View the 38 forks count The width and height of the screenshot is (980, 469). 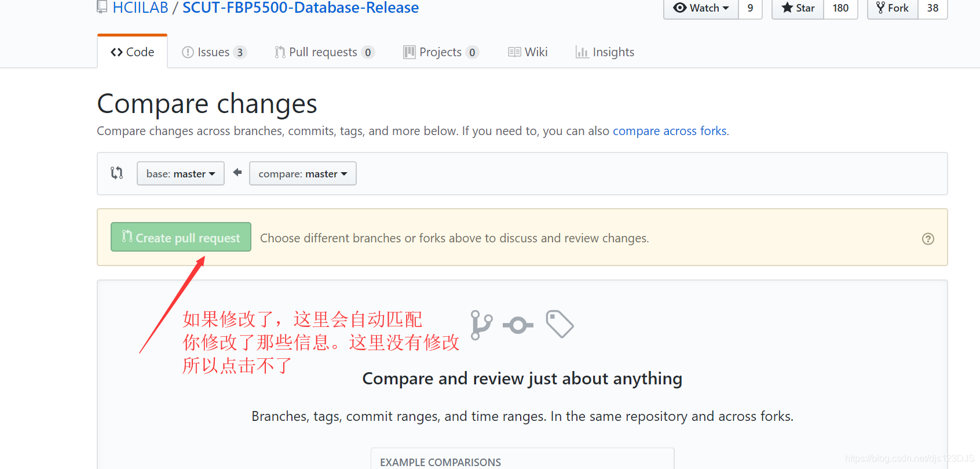(933, 8)
